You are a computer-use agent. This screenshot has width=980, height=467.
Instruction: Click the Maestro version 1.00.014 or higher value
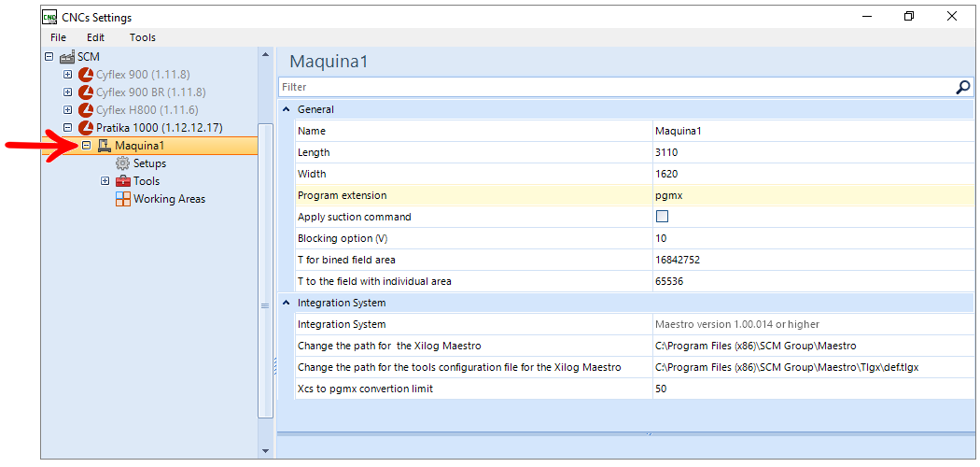(x=813, y=324)
